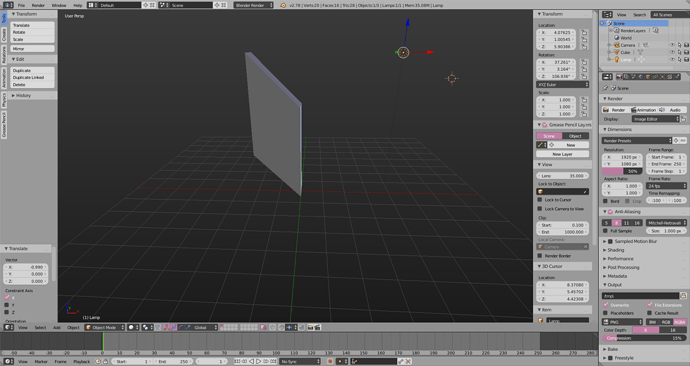Lock Location X with padlock icon

click(x=584, y=33)
